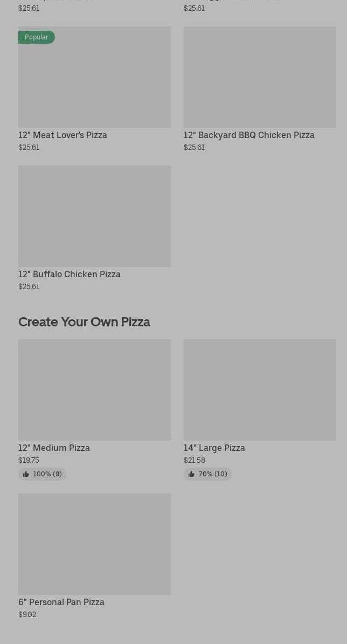Open the 6" Personal Pan Pizza title

click(x=61, y=602)
